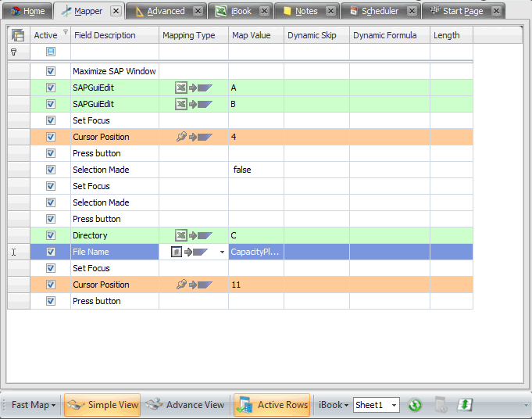Select the 'false' map value cell
Screen dimensions: 532x419
coord(256,170)
